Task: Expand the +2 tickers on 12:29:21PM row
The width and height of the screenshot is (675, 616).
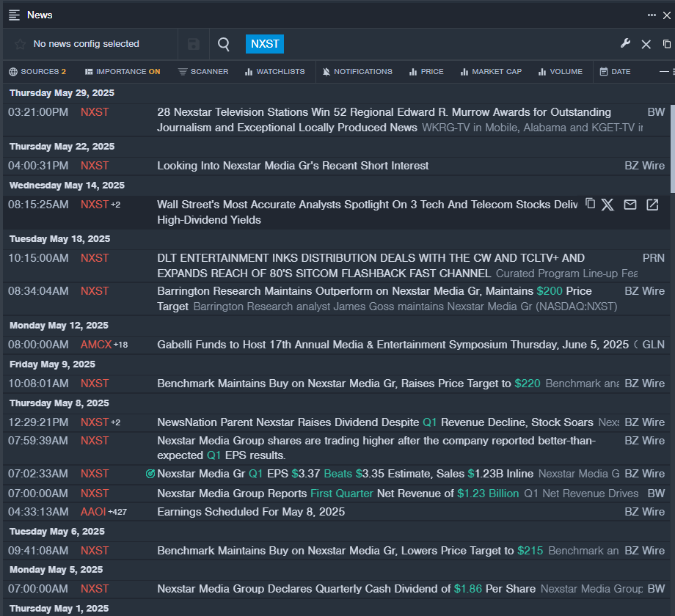Action: coord(115,422)
